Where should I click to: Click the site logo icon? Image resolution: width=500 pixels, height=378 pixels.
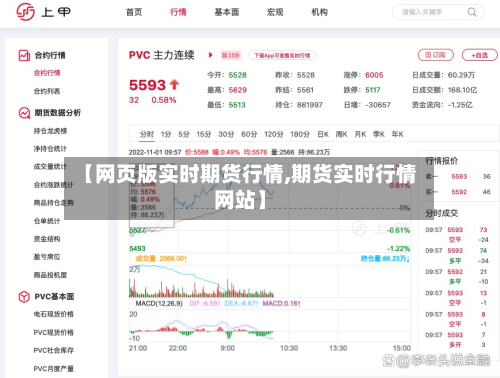tap(26, 12)
